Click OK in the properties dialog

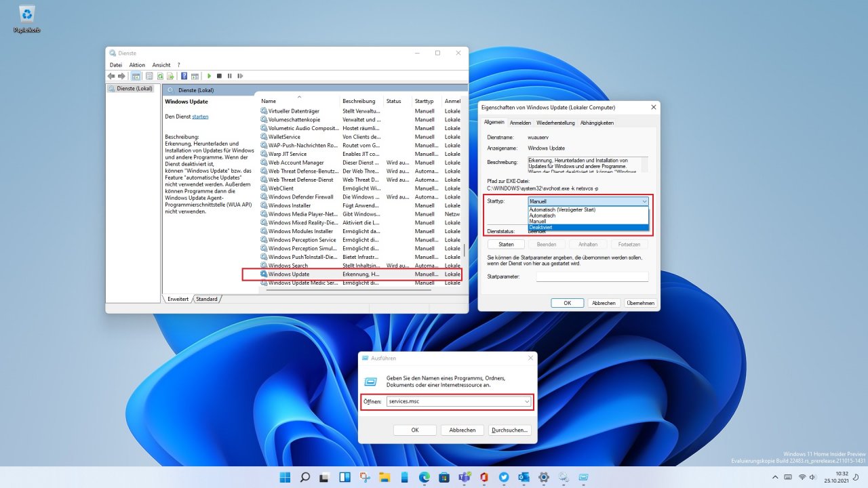tap(568, 303)
